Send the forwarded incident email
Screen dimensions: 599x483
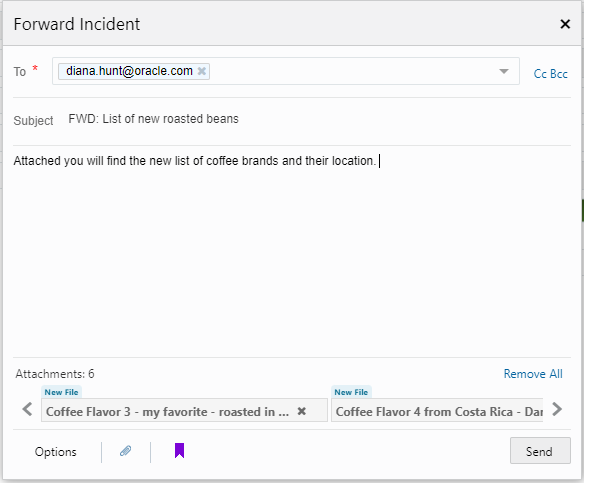[x=540, y=451]
